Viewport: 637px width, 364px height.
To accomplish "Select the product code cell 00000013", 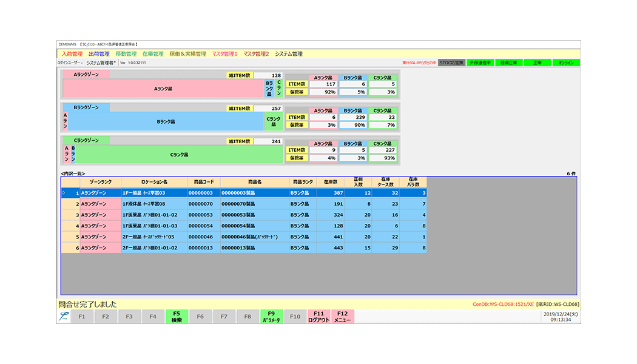I will pyautogui.click(x=204, y=248).
